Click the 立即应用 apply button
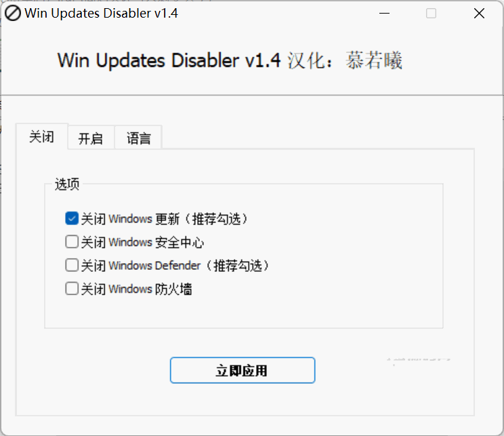The height and width of the screenshot is (436, 504). [243, 370]
